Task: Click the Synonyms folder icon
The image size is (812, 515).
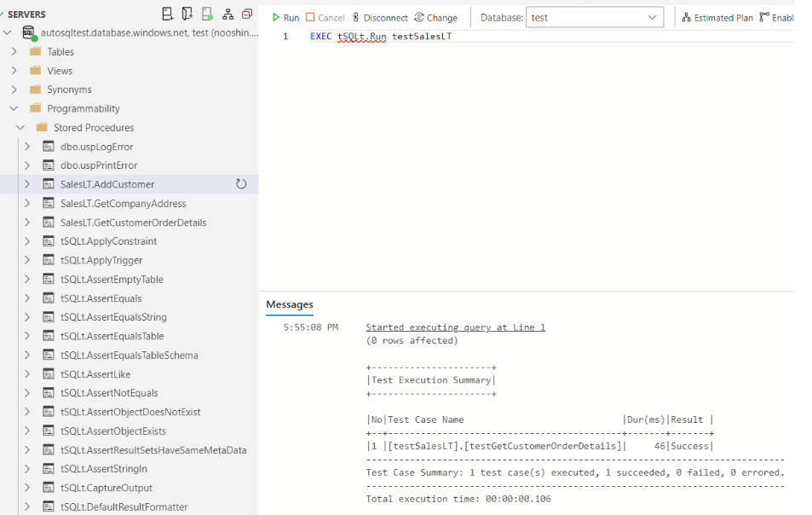Action: 35,90
